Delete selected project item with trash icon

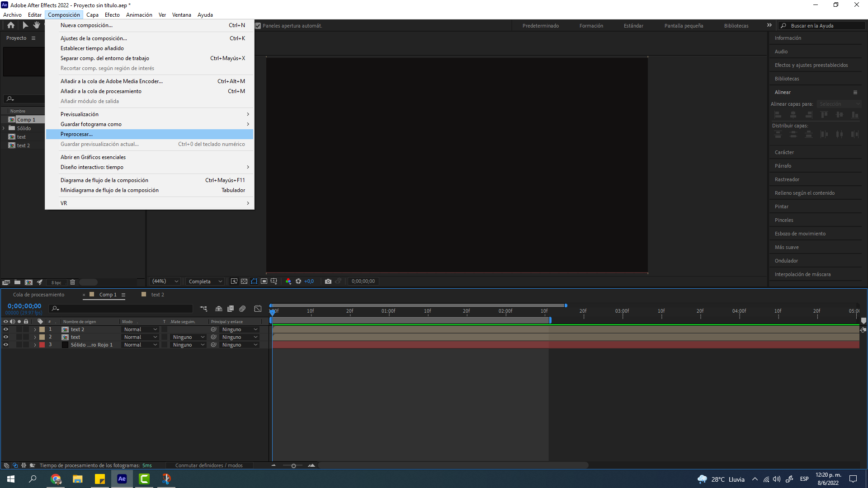point(72,282)
